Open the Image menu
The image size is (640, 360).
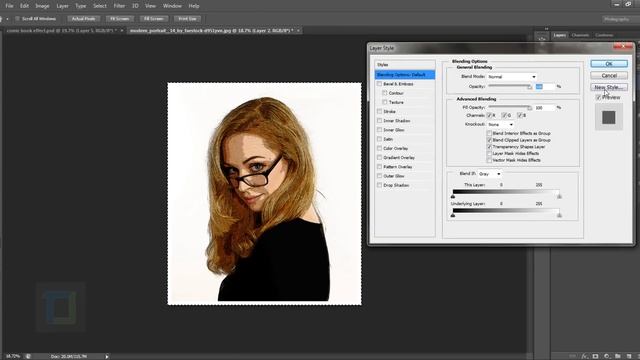(x=42, y=6)
